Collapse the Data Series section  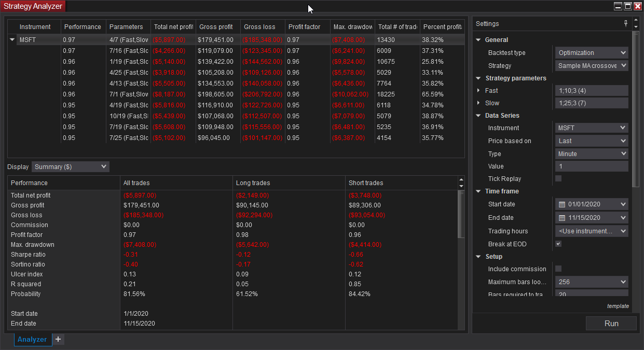coord(478,116)
